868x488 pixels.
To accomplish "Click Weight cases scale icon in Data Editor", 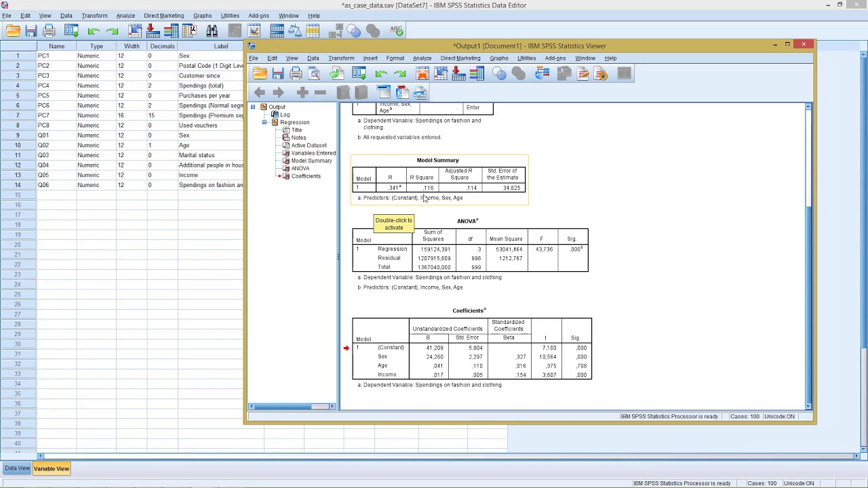I will [x=295, y=30].
